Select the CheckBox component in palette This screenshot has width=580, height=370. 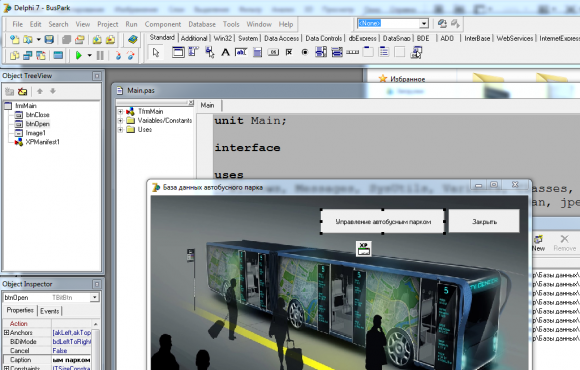(x=289, y=53)
